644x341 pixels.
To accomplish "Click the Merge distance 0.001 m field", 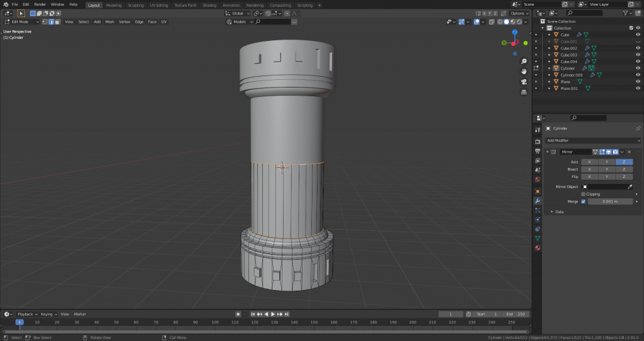I will (x=610, y=201).
